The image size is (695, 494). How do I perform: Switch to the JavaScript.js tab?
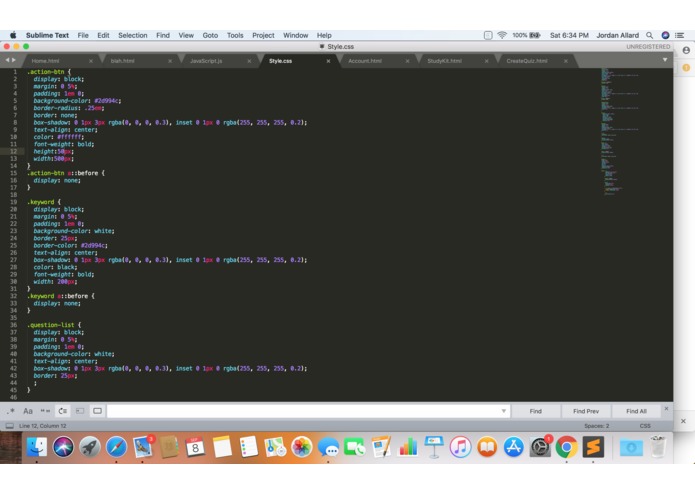point(206,61)
